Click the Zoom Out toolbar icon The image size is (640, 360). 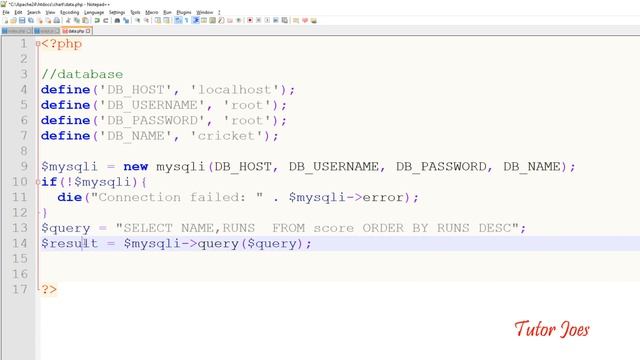[x=147, y=20]
